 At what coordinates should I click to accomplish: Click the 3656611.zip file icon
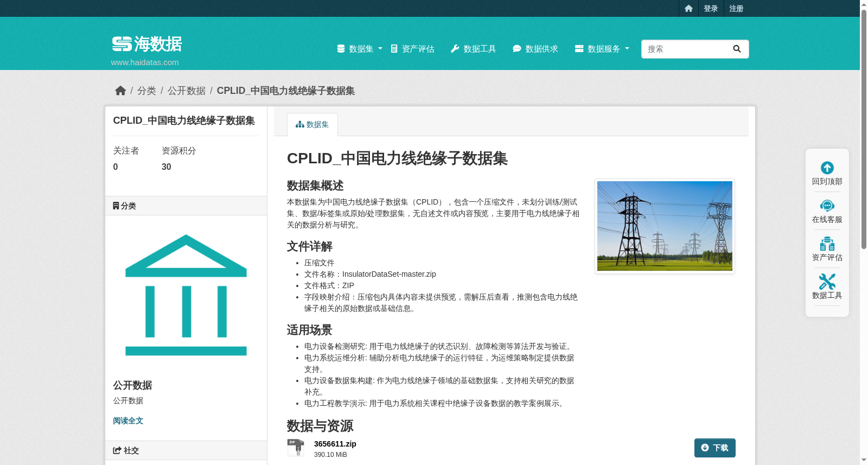[296, 448]
